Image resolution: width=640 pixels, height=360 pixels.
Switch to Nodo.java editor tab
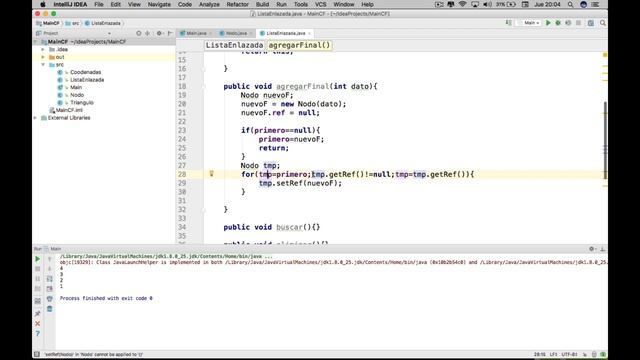pos(236,33)
